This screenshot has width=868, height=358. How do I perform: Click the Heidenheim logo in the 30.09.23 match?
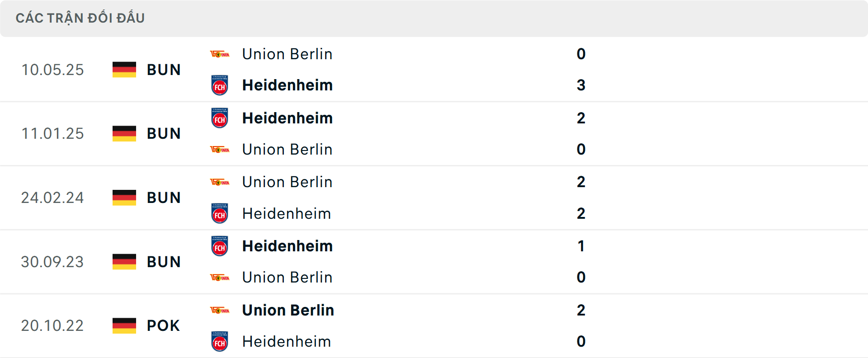coord(220,246)
